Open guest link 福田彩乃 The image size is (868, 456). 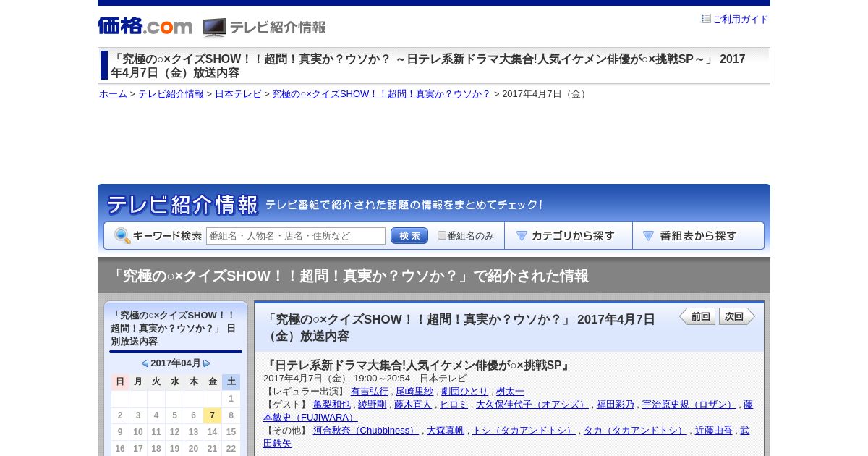click(x=616, y=405)
